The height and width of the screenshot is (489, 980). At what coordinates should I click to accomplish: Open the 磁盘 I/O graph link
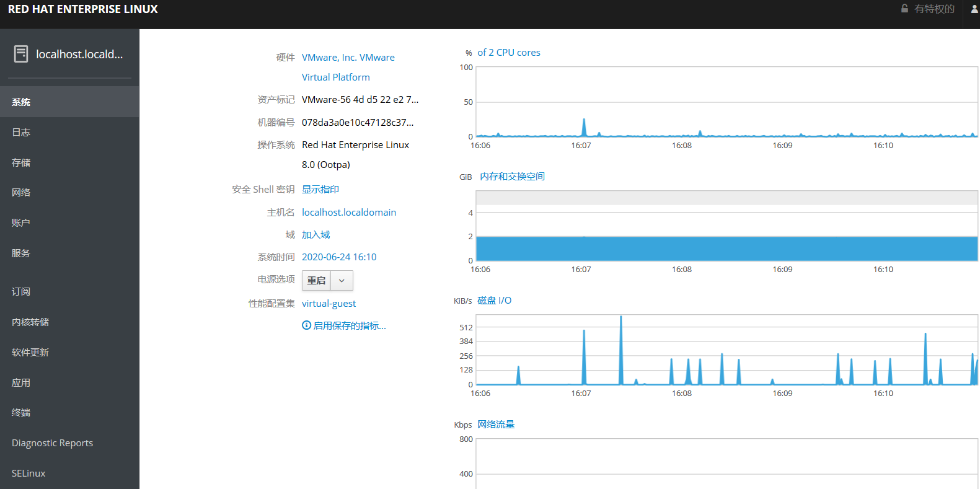tap(495, 300)
